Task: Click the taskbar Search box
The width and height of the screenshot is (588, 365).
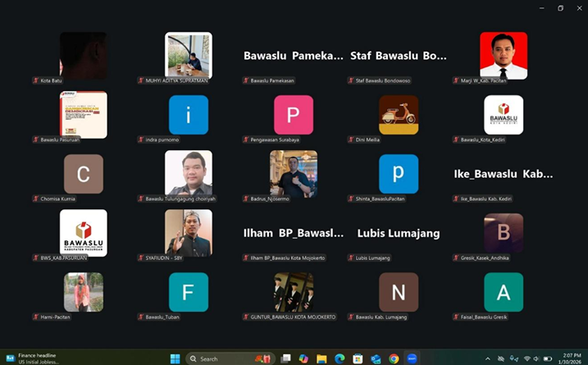Action: 230,359
